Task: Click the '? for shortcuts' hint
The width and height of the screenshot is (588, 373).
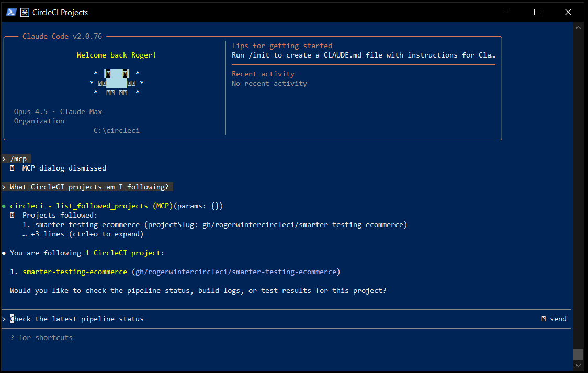Action: pyautogui.click(x=41, y=338)
